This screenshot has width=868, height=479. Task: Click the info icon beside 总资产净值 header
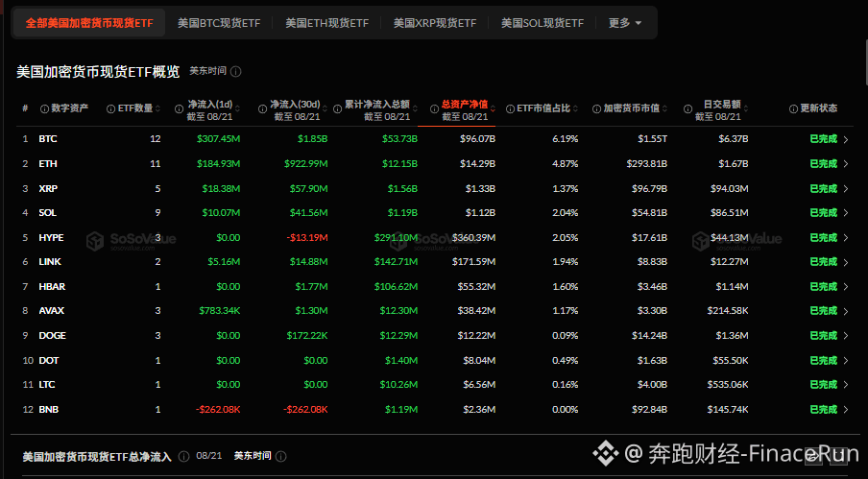tap(435, 109)
